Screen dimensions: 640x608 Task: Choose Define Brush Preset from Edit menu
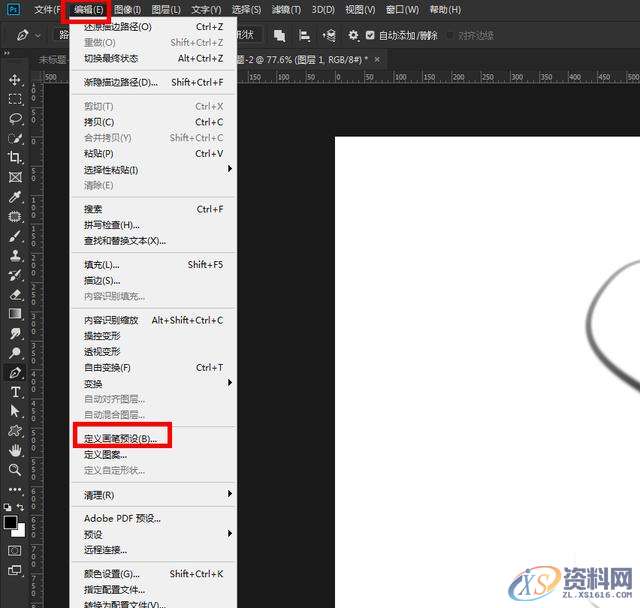tap(153, 439)
